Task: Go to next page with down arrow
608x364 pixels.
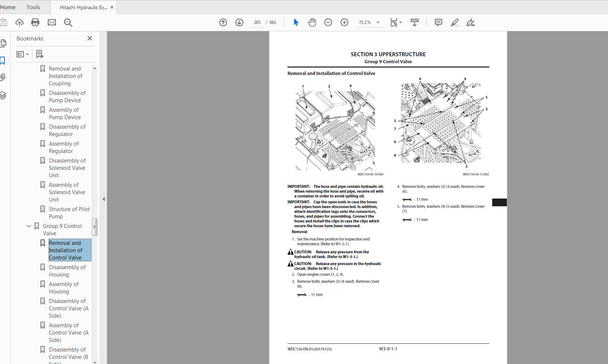Action: click(x=239, y=22)
